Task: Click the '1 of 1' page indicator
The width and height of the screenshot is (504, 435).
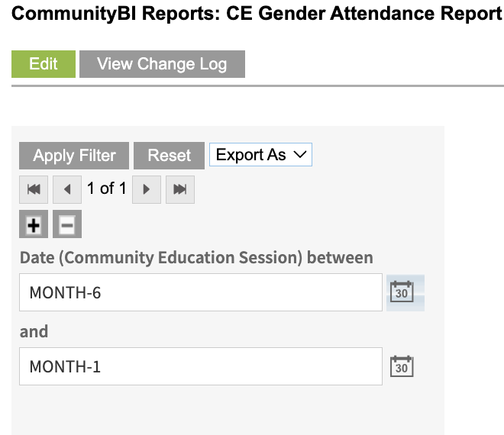Action: pyautogui.click(x=107, y=188)
